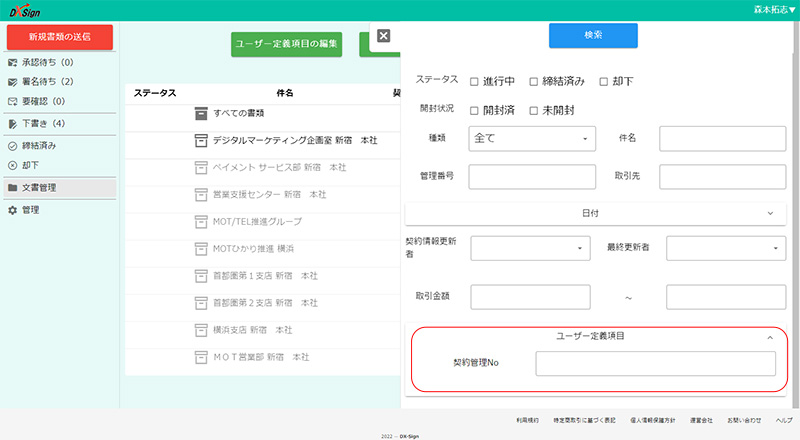Focus the 件名 input field

pyautogui.click(x=722, y=138)
